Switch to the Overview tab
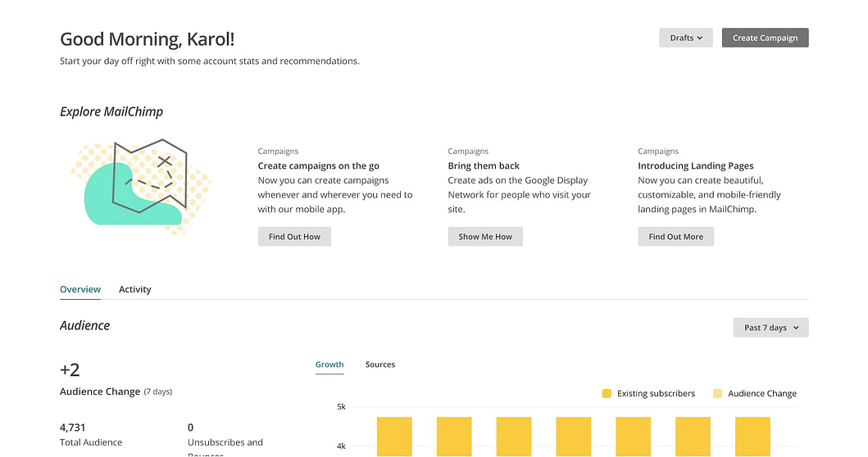 [x=80, y=289]
